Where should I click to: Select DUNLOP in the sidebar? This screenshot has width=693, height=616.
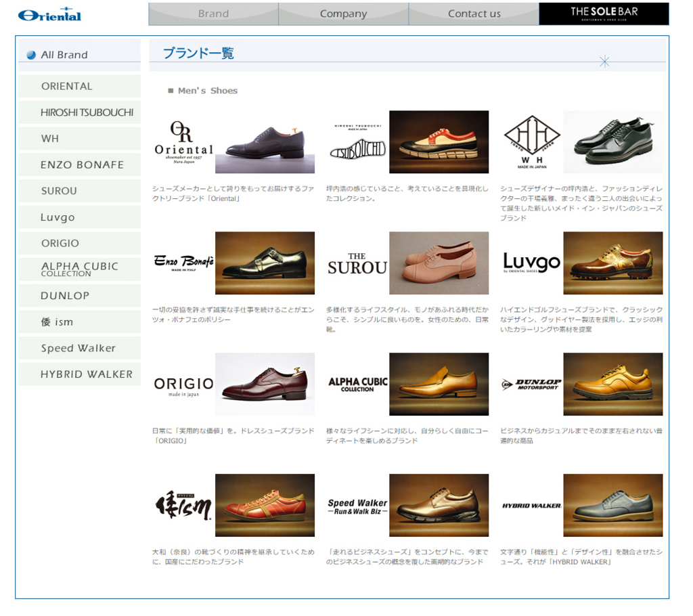pyautogui.click(x=80, y=295)
